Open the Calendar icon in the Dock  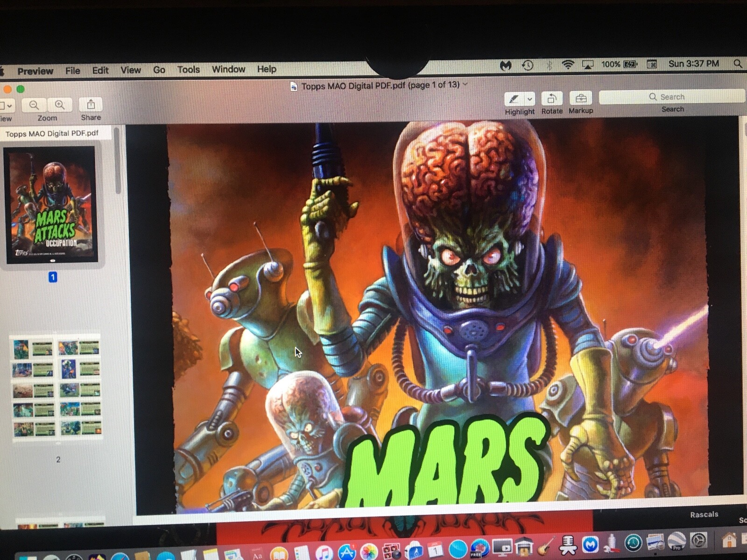tap(435, 551)
